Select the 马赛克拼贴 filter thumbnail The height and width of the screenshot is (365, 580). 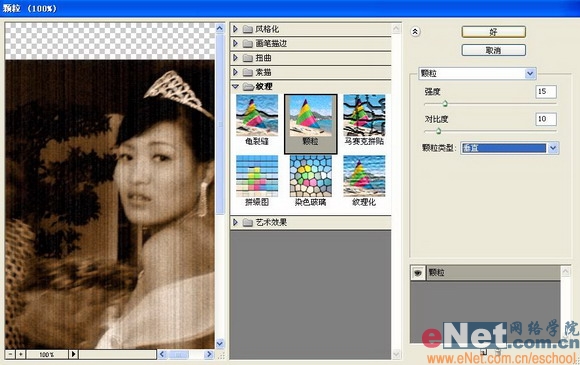click(x=364, y=115)
